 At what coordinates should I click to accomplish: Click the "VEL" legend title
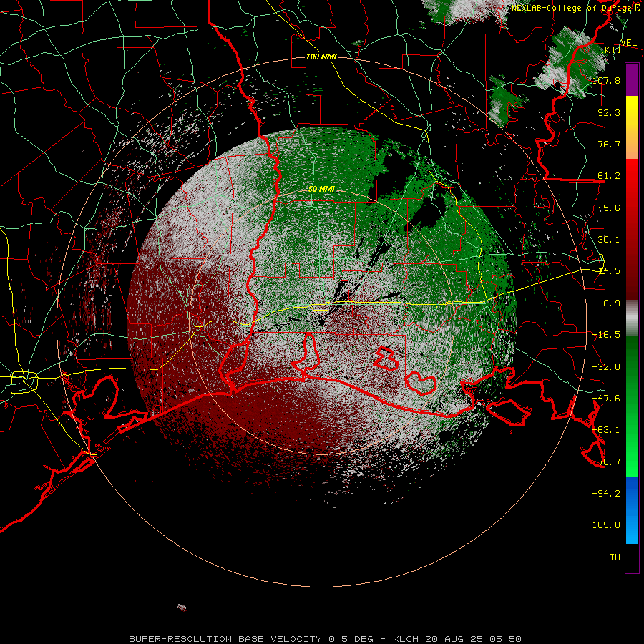(x=628, y=42)
